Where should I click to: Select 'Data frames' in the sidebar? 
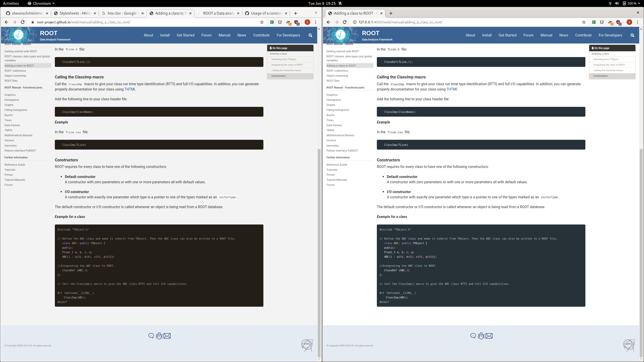[12, 125]
